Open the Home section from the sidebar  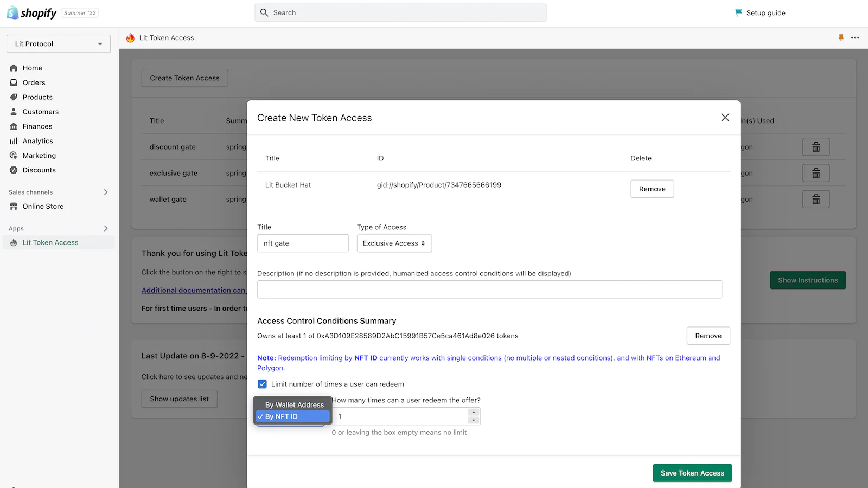33,68
